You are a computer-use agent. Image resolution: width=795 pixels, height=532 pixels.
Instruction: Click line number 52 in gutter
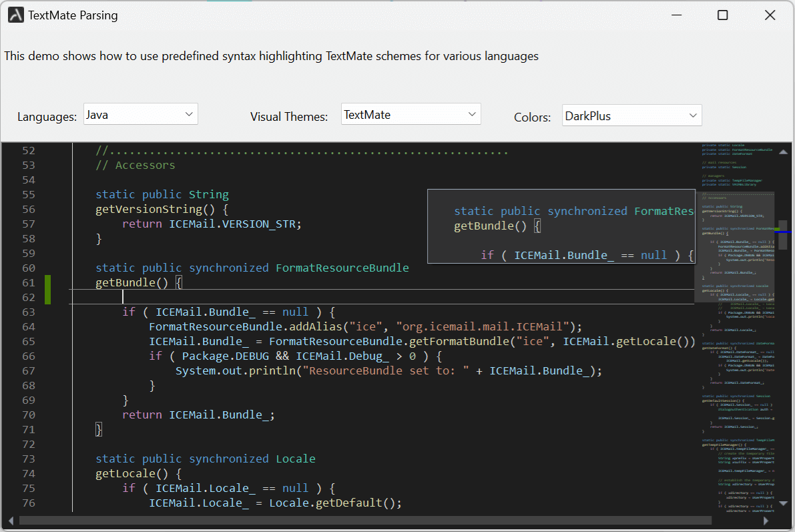click(29, 151)
